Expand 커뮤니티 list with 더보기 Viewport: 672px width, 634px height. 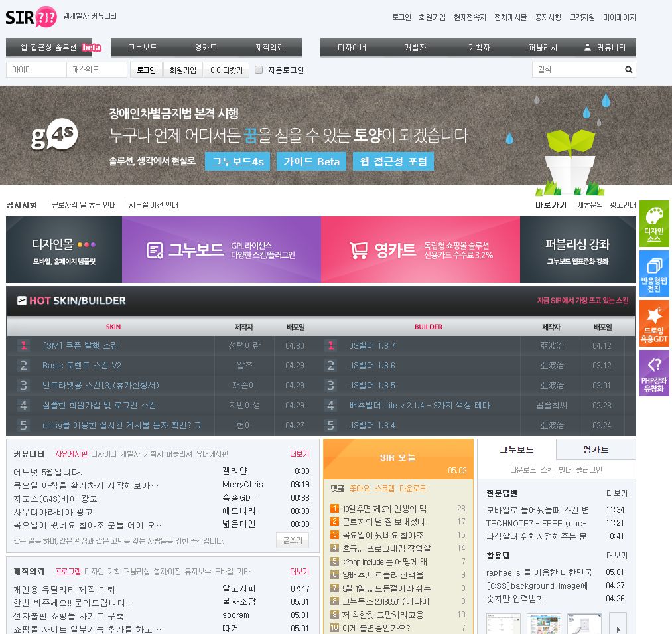[299, 454]
